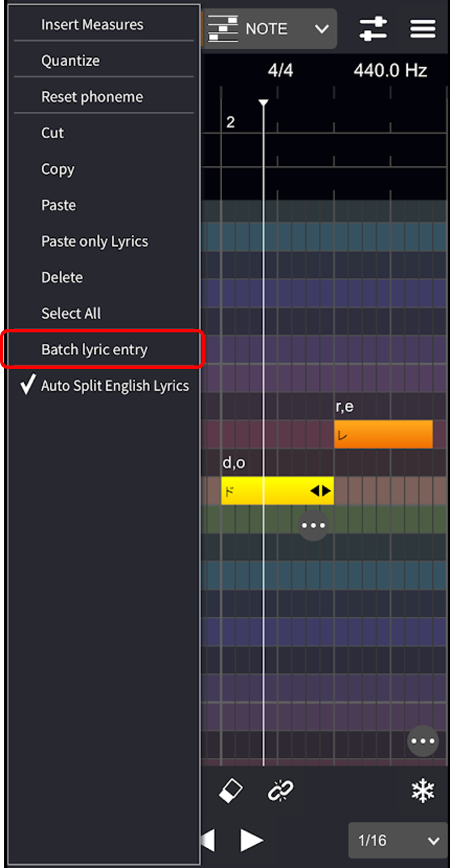Open options bubble below the yellow note
450x868 pixels.
(313, 526)
